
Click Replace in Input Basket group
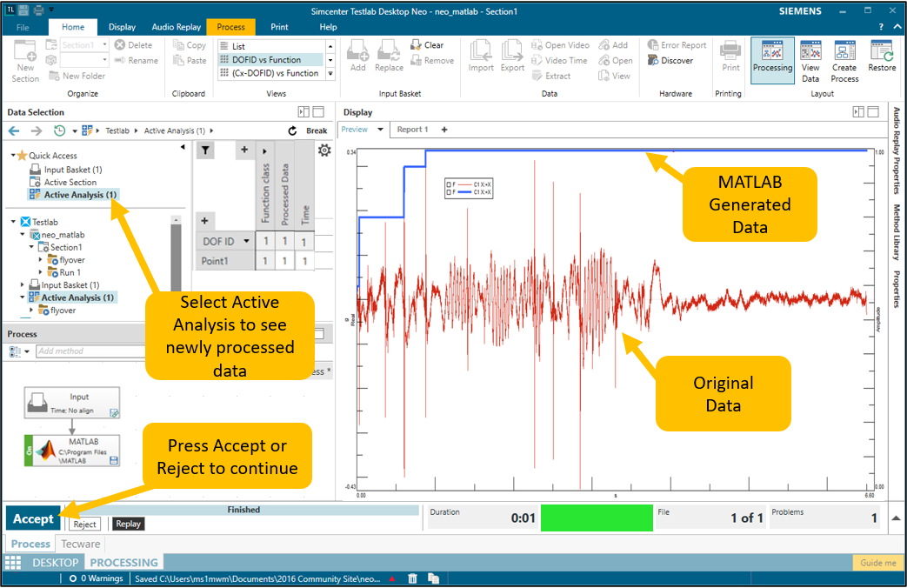[389, 57]
